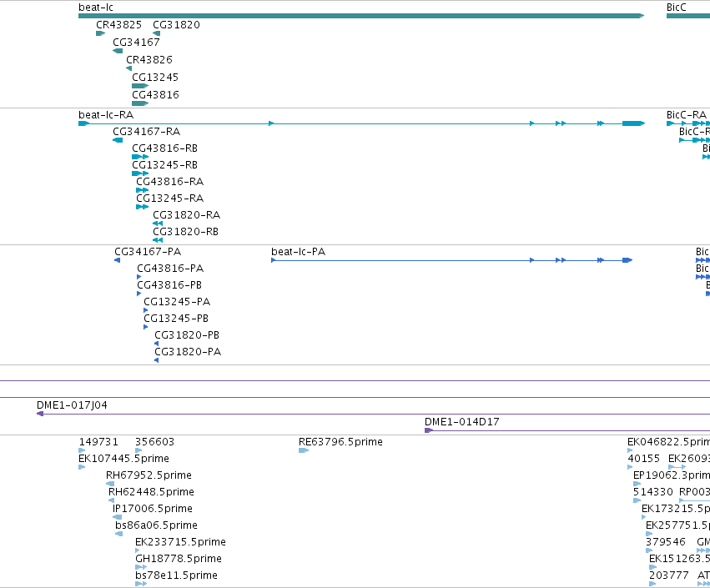
Task: Select the bs86a06.5prime EST glyph
Action: click(x=119, y=534)
